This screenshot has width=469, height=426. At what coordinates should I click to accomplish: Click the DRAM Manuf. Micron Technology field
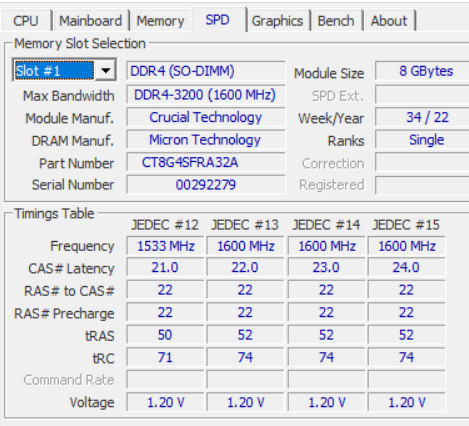tap(206, 140)
